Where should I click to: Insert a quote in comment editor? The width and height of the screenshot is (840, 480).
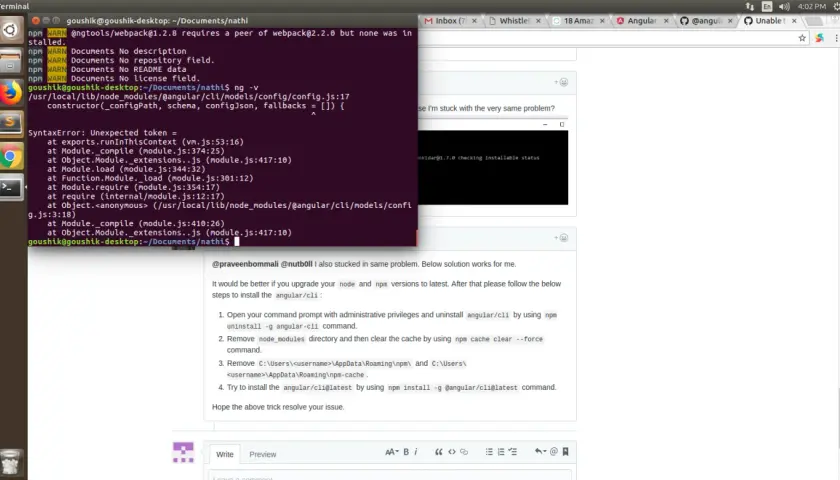click(x=439, y=452)
